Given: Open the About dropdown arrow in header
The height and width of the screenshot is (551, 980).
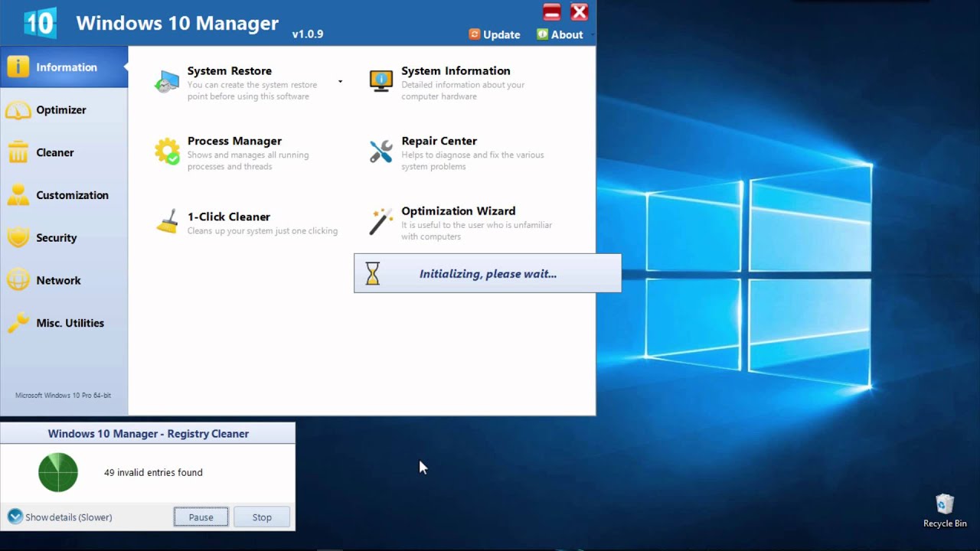Looking at the screenshot, I should pos(593,35).
